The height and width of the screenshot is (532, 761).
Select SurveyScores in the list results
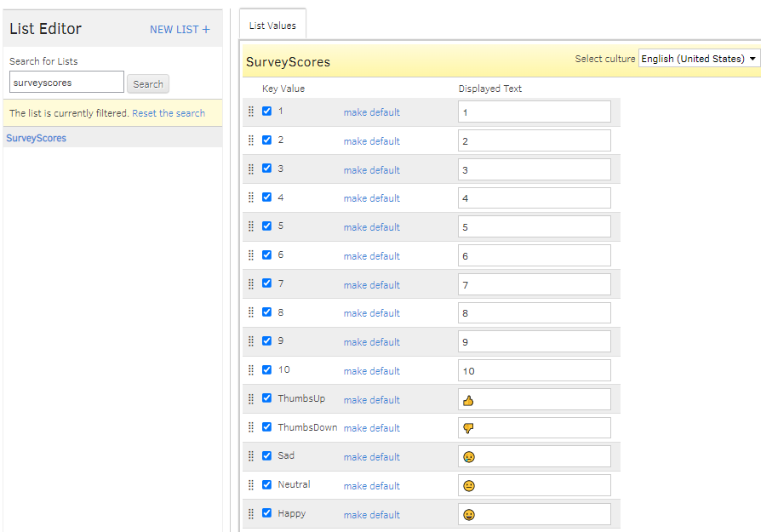(36, 138)
